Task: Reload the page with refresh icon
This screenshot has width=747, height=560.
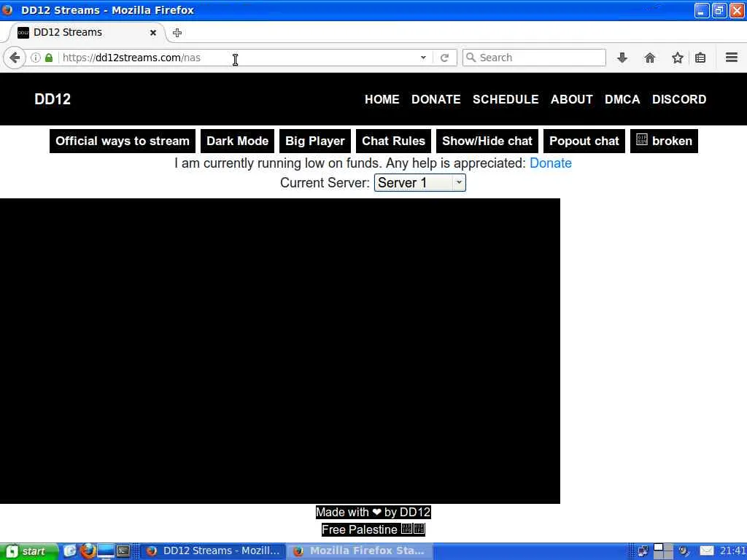Action: pos(444,58)
